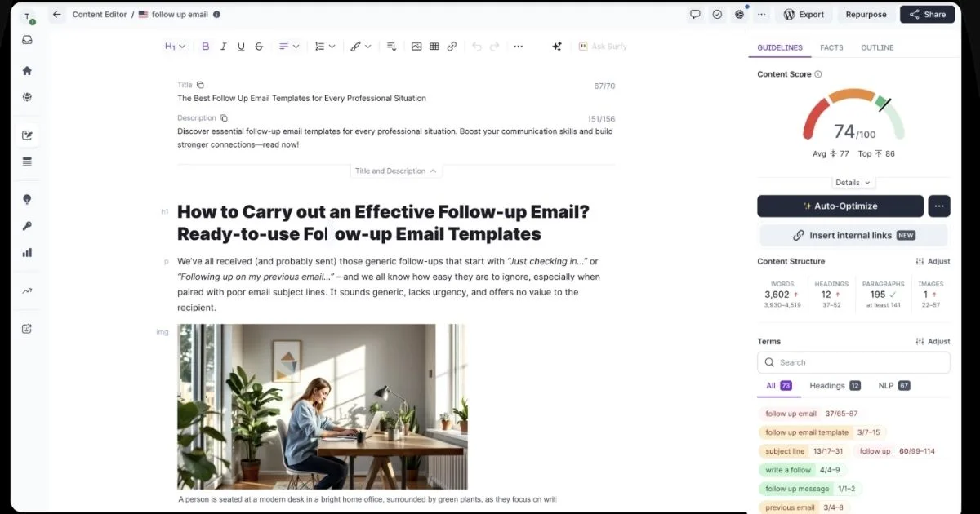Image resolution: width=980 pixels, height=514 pixels.
Task: Click Adjust next to Terms
Action: coord(933,342)
